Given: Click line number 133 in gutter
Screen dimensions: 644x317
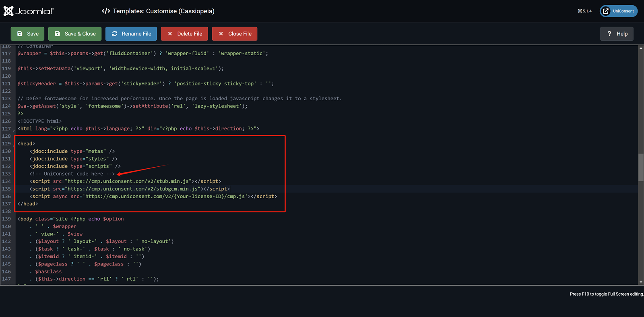Looking at the screenshot, I should [x=6, y=174].
